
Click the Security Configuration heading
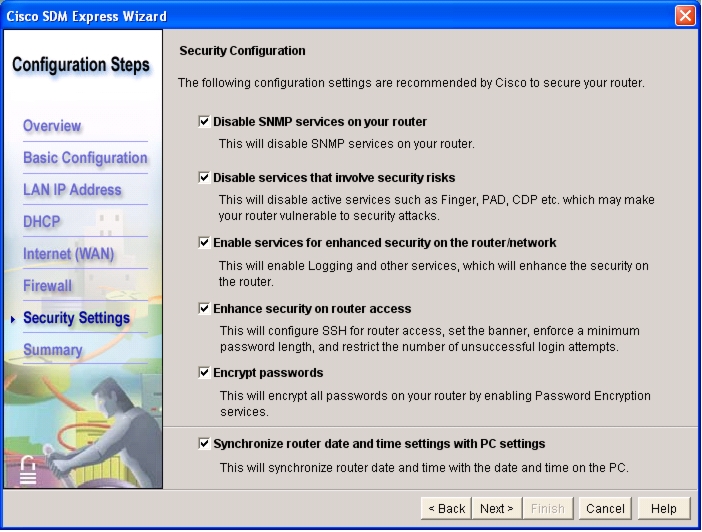point(242,51)
